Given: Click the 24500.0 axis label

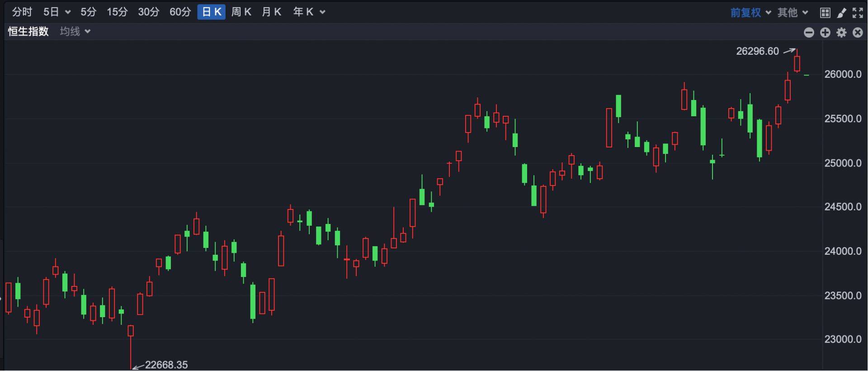Looking at the screenshot, I should coord(843,207).
